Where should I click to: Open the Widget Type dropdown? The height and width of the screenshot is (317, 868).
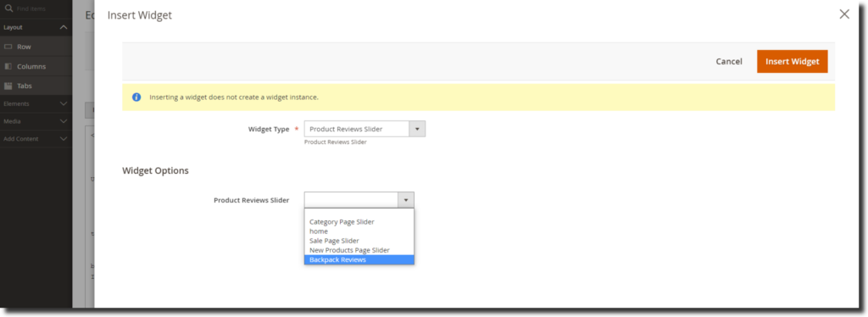[364, 129]
